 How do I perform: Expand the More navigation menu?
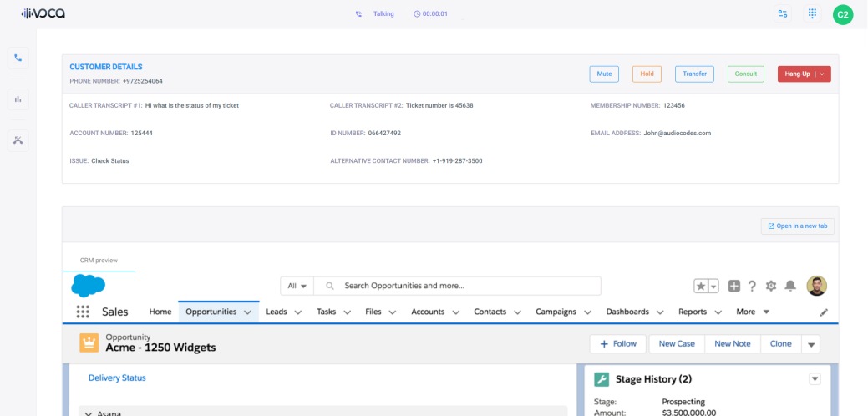click(x=753, y=312)
